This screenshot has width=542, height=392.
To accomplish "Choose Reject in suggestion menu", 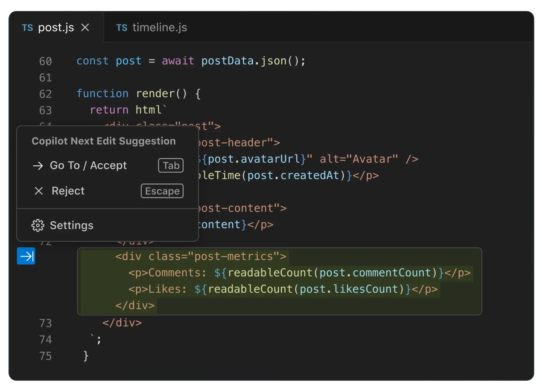I will (68, 191).
